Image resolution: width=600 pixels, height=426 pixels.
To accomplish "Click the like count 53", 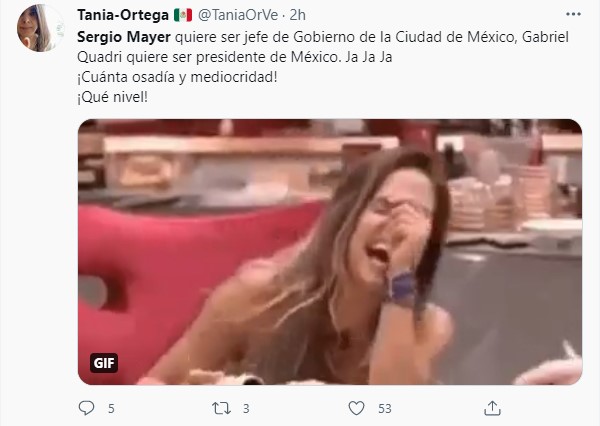I will tap(385, 409).
